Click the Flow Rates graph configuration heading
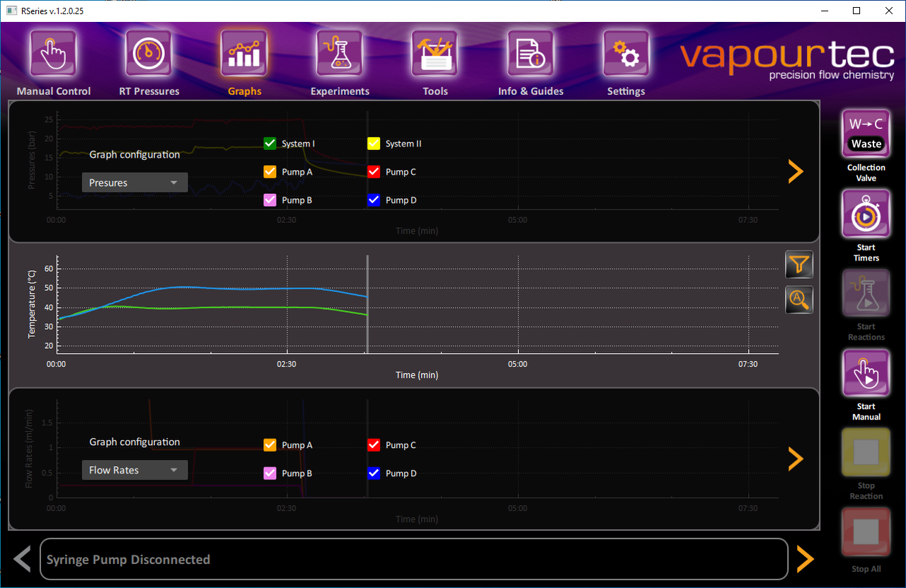Image resolution: width=906 pixels, height=588 pixels. click(x=134, y=442)
